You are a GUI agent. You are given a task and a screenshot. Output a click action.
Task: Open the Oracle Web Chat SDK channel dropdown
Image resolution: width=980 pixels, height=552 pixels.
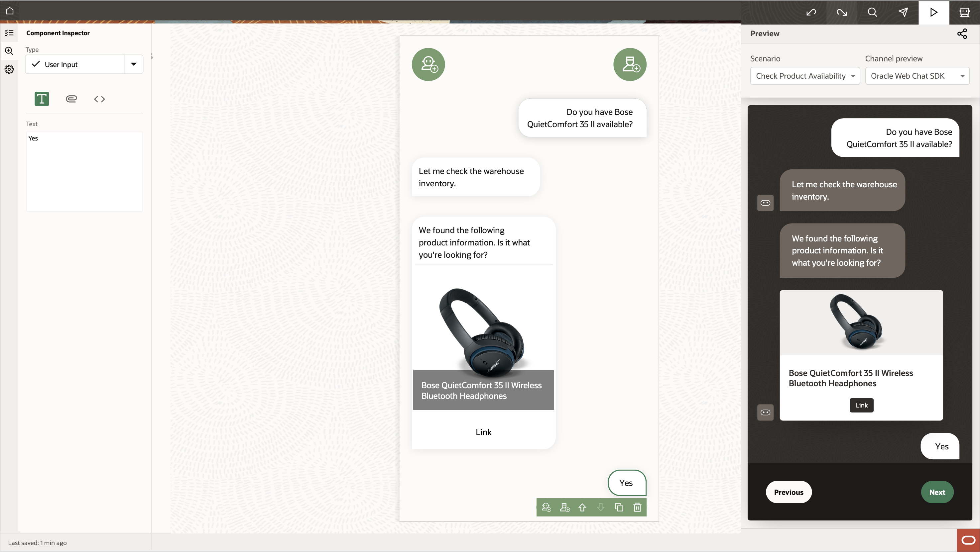[x=917, y=76]
